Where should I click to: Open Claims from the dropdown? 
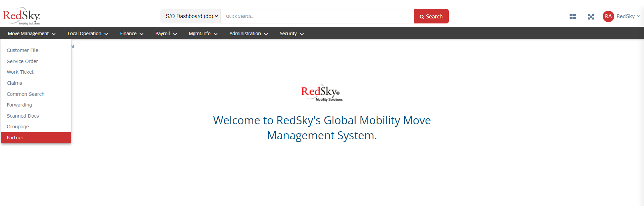pyautogui.click(x=36, y=83)
